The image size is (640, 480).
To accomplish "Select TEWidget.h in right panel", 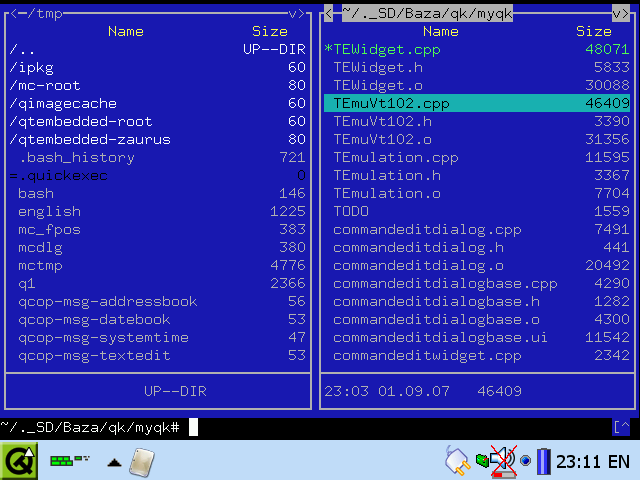I will click(x=477, y=67).
